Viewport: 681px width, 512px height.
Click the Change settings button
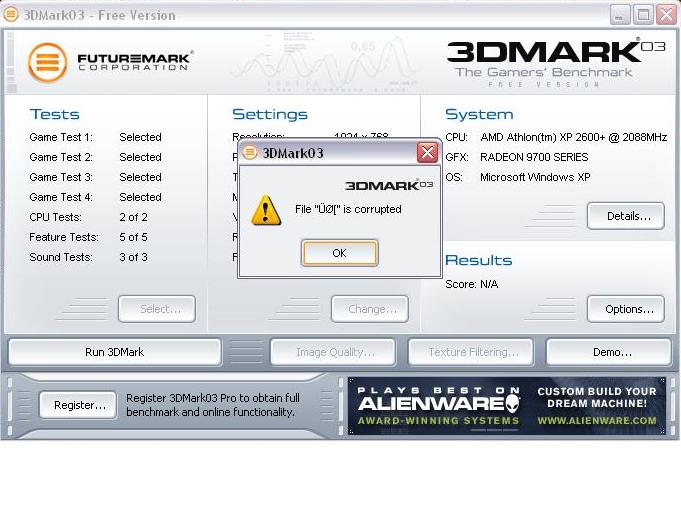(x=370, y=309)
